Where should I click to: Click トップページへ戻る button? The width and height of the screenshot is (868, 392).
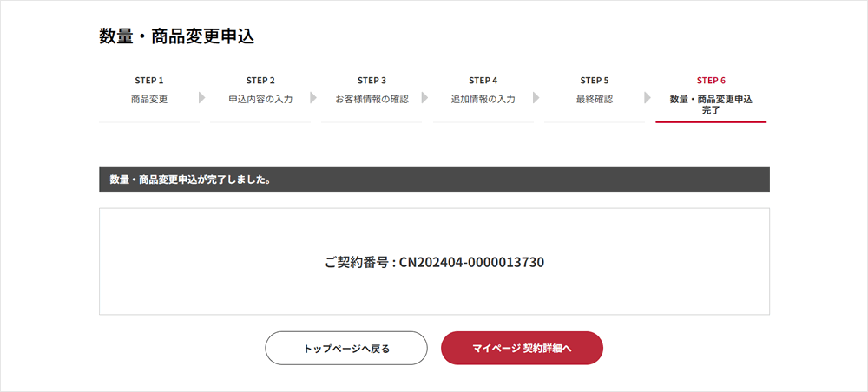(346, 349)
